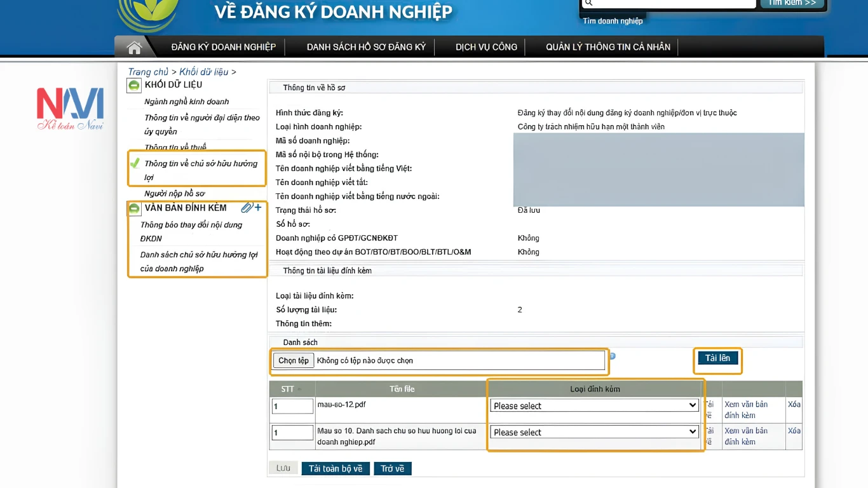Open DỊCH VỤ CÔNG menu
The image size is (868, 488).
point(486,47)
